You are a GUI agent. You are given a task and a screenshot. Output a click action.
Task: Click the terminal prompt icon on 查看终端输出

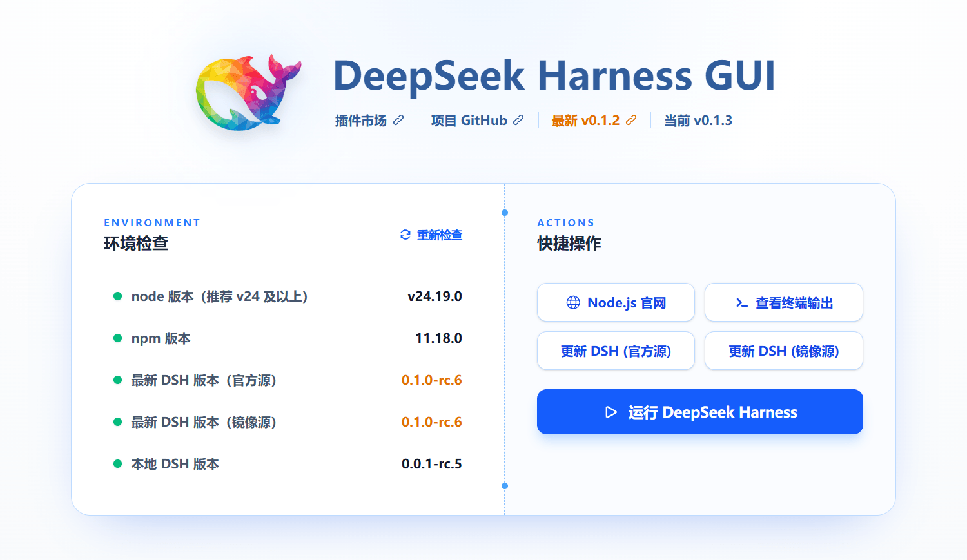tap(742, 303)
